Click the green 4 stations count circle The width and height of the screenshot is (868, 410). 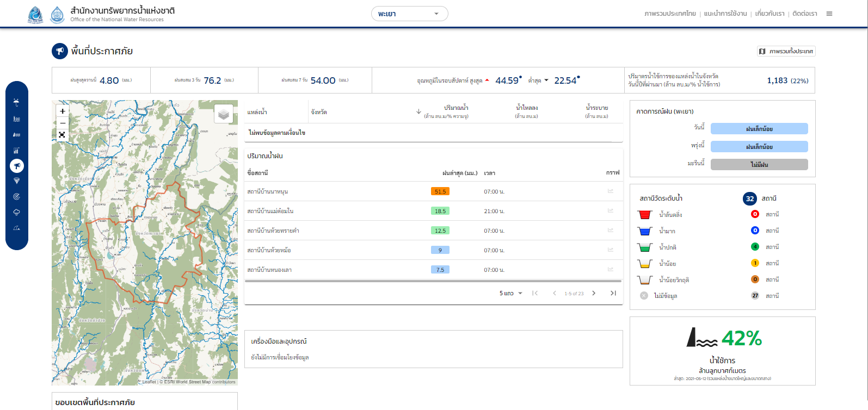click(x=755, y=247)
